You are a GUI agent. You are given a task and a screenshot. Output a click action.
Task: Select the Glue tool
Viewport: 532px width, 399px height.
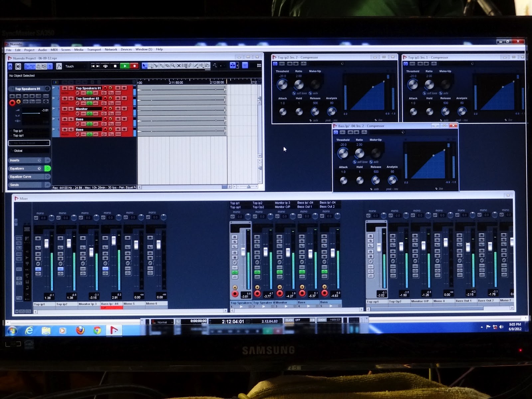pyautogui.click(x=162, y=66)
